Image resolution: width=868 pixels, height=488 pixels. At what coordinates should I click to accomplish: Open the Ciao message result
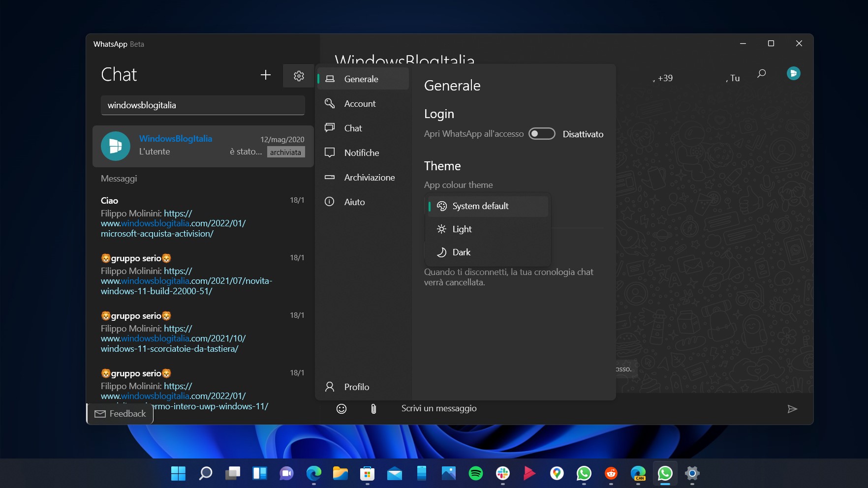203,217
